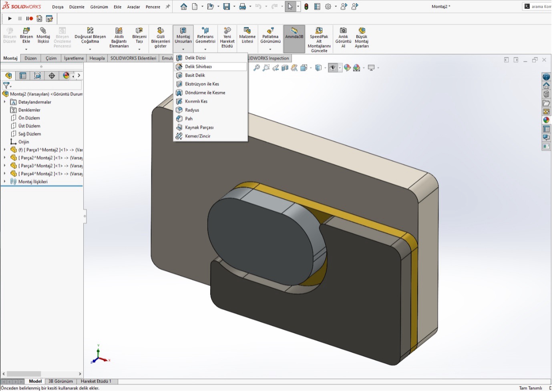The image size is (553, 392).
Task: Open Referans Geometrisi dropdown arrow
Action: click(205, 50)
